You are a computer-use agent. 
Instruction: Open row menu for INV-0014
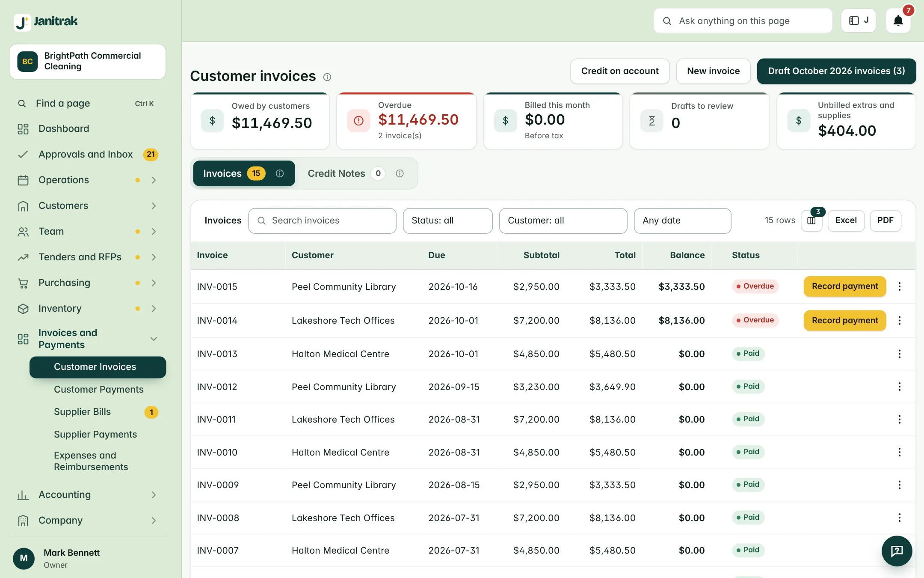coord(900,320)
